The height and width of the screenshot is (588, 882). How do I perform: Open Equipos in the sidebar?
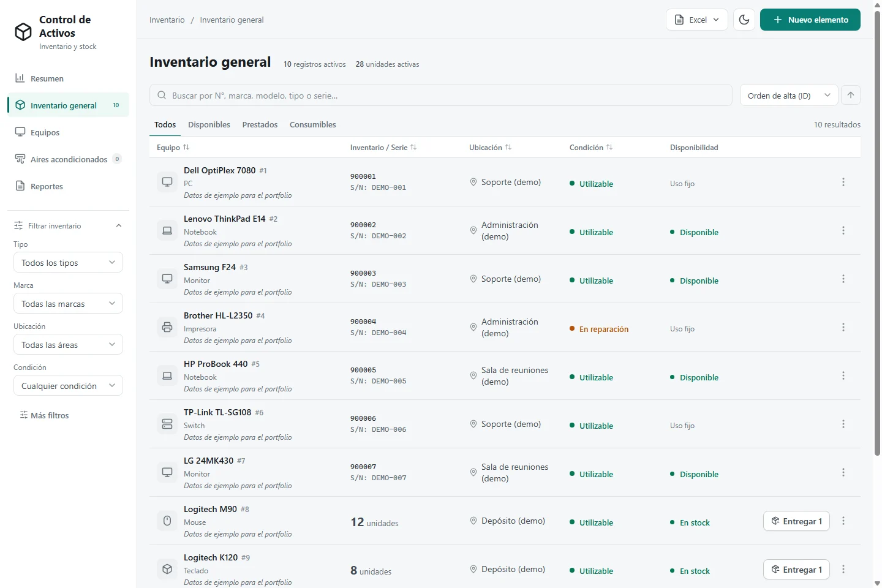click(68, 132)
